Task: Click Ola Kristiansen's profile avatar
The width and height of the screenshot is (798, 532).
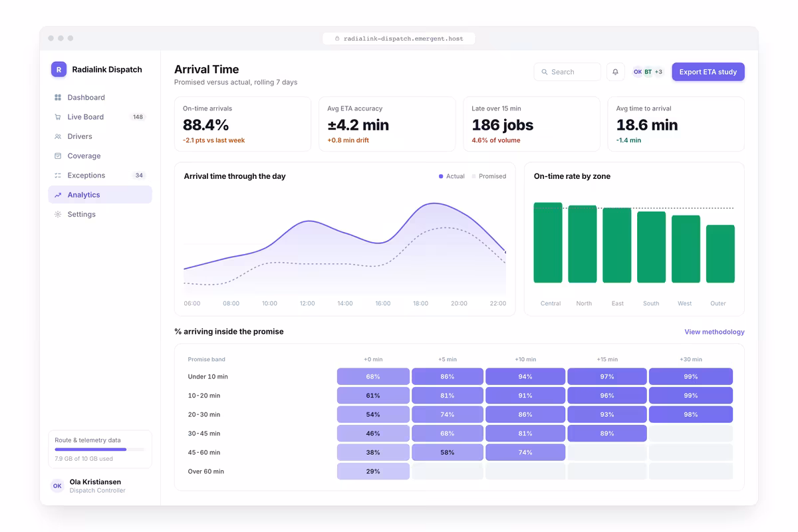Action: 57,486
